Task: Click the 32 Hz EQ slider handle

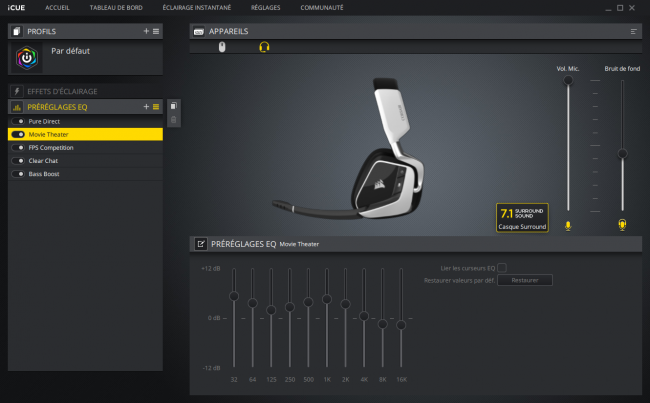Action: [x=234, y=296]
